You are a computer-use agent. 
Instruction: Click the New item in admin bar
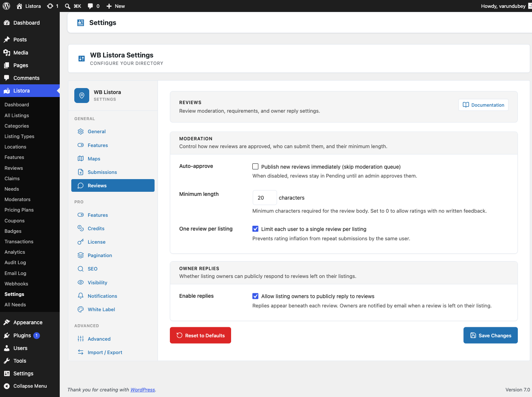click(x=115, y=6)
